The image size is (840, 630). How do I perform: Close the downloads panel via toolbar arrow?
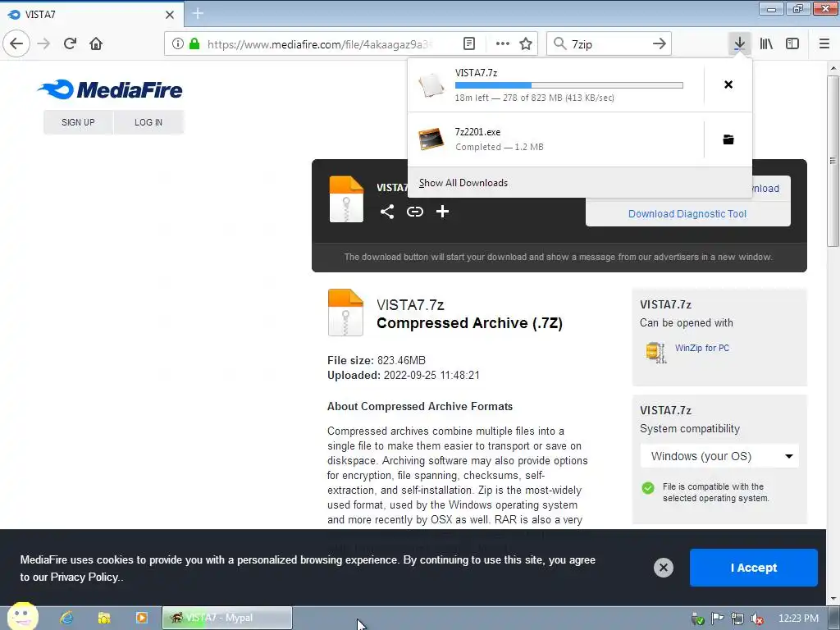coord(739,43)
